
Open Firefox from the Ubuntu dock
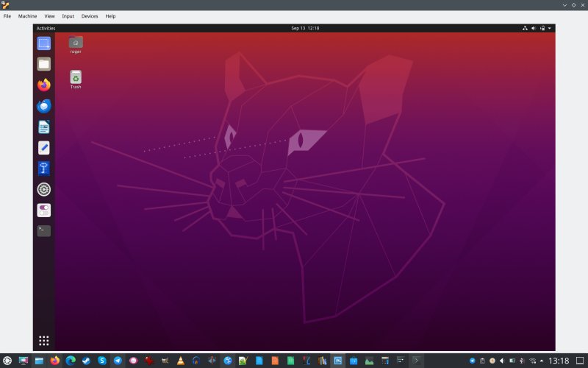44,85
